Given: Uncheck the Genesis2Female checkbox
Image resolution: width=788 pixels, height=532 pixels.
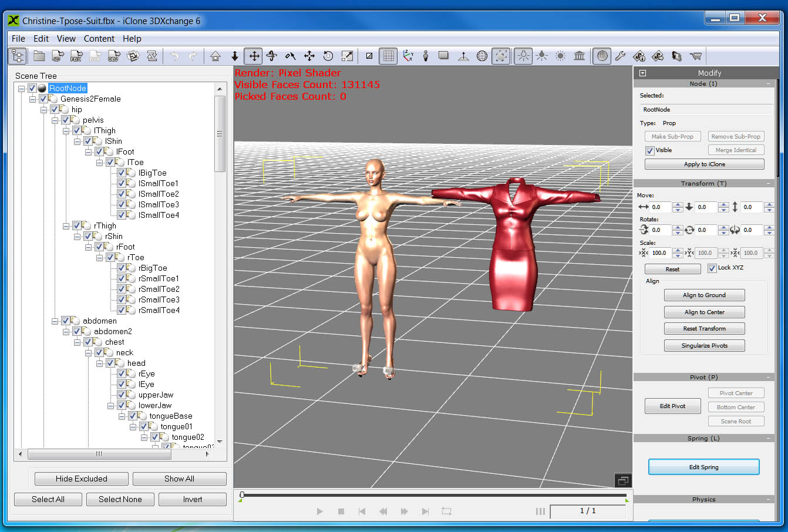Looking at the screenshot, I should (x=43, y=99).
